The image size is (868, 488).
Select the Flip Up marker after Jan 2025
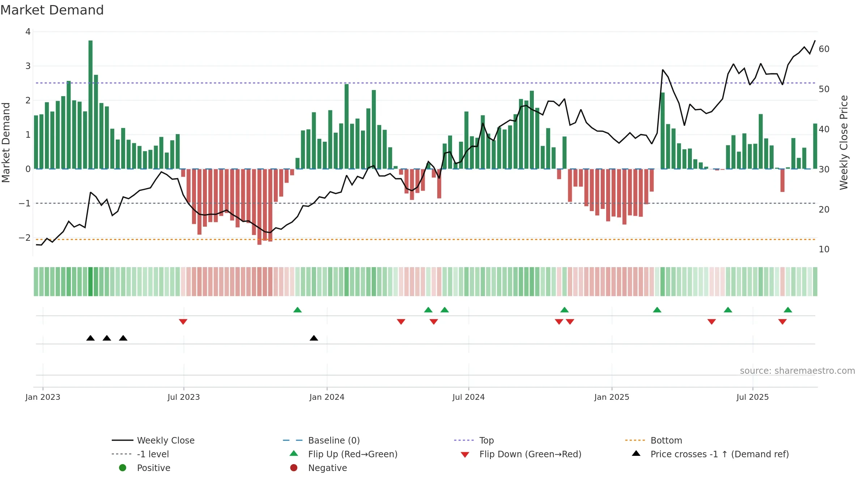(x=657, y=310)
